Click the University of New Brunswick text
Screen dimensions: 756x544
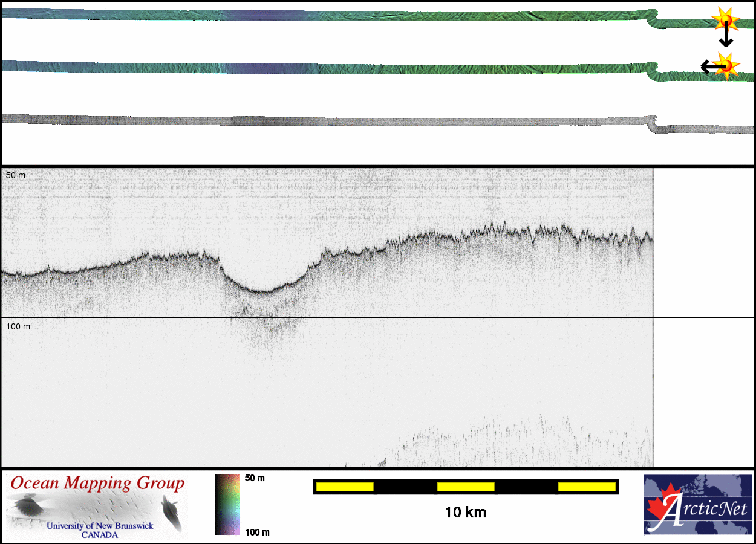coord(100,526)
